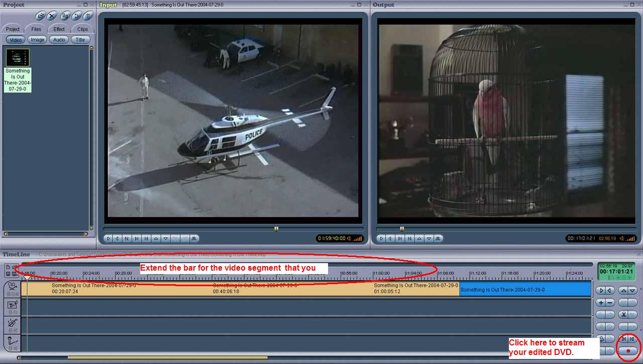The image size is (643, 364).
Task: Play the Output preview
Action: coord(381,238)
